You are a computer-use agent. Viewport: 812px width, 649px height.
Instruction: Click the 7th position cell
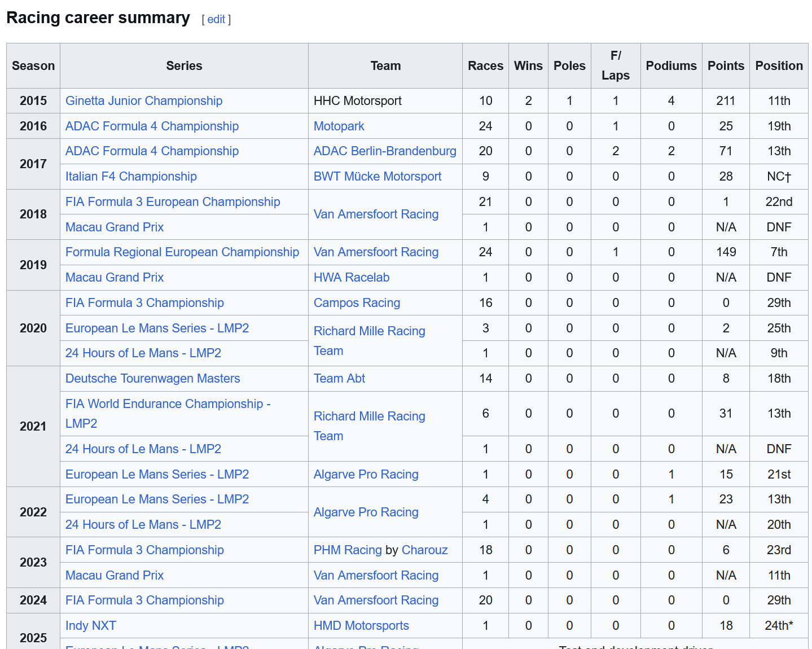(x=779, y=252)
